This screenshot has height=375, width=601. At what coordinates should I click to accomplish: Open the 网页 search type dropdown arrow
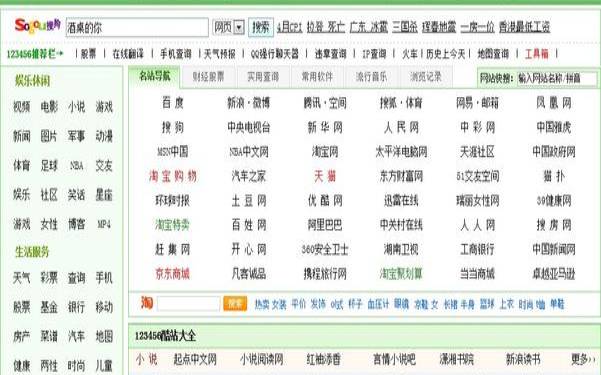tap(239, 28)
